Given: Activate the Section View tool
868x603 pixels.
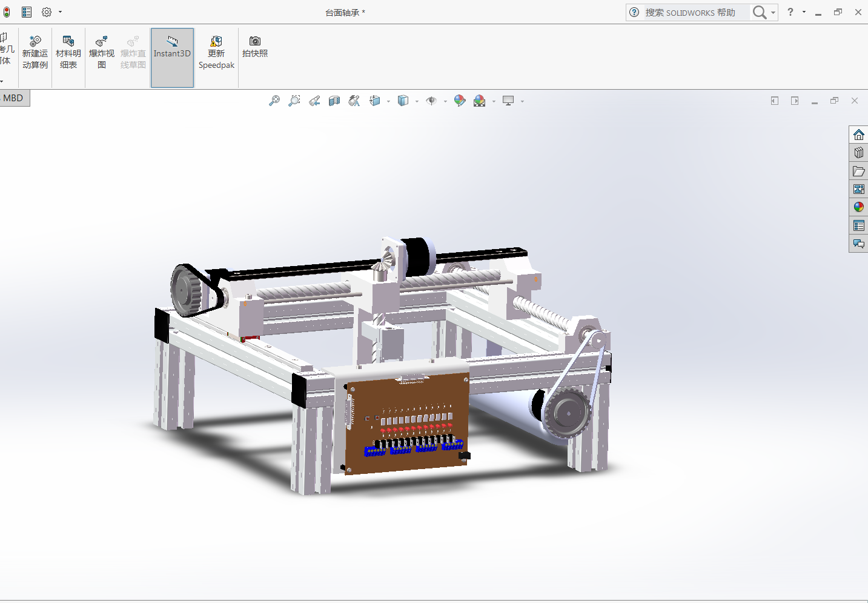Looking at the screenshot, I should point(334,101).
